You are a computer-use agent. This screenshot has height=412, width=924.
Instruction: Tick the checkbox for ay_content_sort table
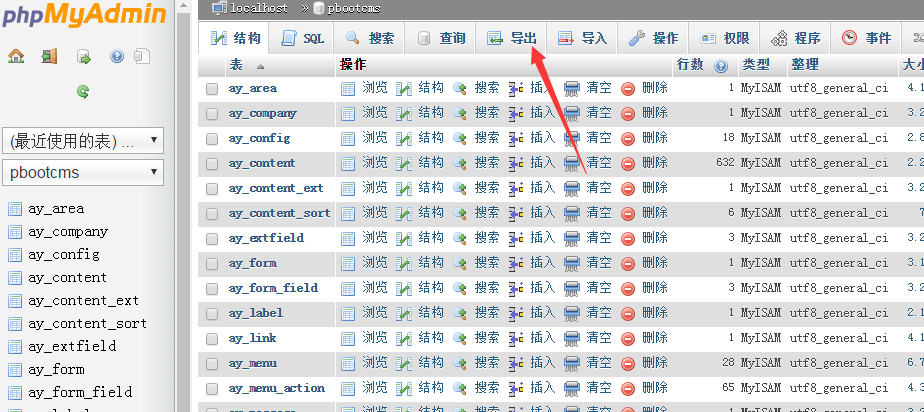point(212,214)
